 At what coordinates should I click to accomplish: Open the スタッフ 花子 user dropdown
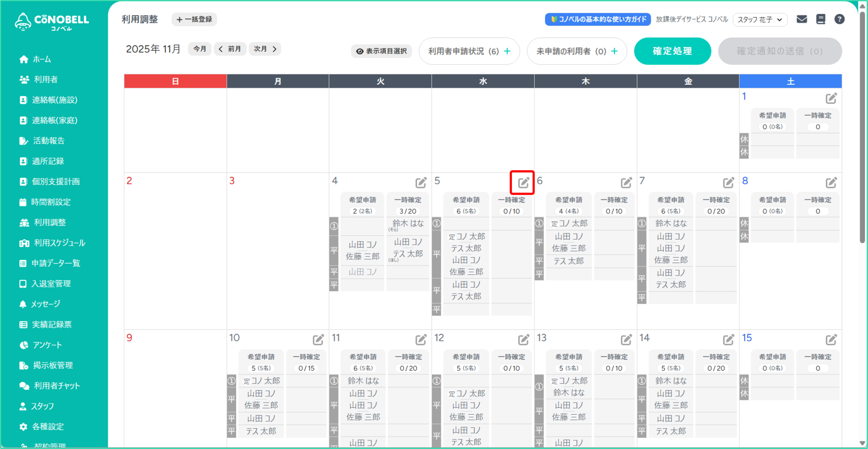(760, 20)
